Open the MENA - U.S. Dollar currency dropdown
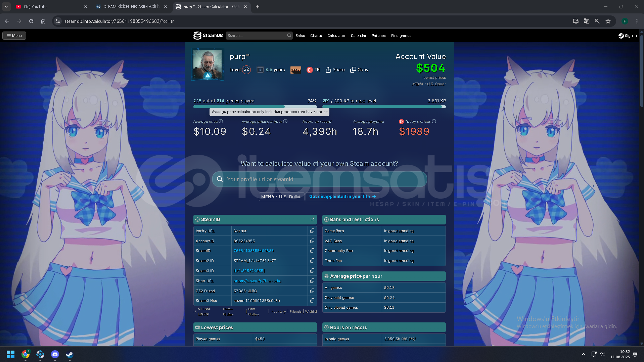This screenshot has width=644, height=362. (x=281, y=197)
